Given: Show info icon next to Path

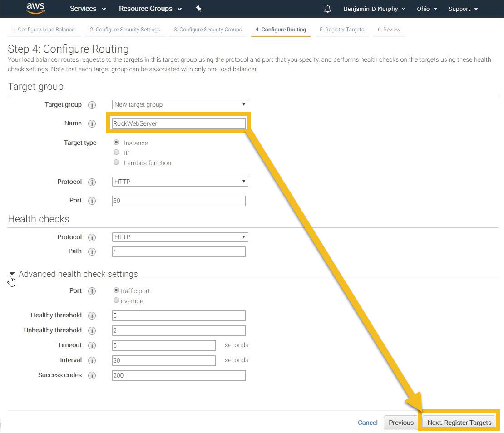Looking at the screenshot, I should [x=92, y=251].
